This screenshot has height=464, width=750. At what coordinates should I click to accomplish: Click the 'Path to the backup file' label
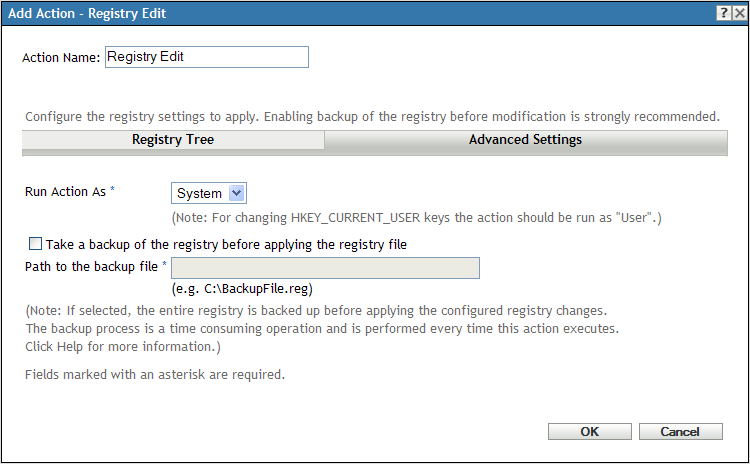91,267
